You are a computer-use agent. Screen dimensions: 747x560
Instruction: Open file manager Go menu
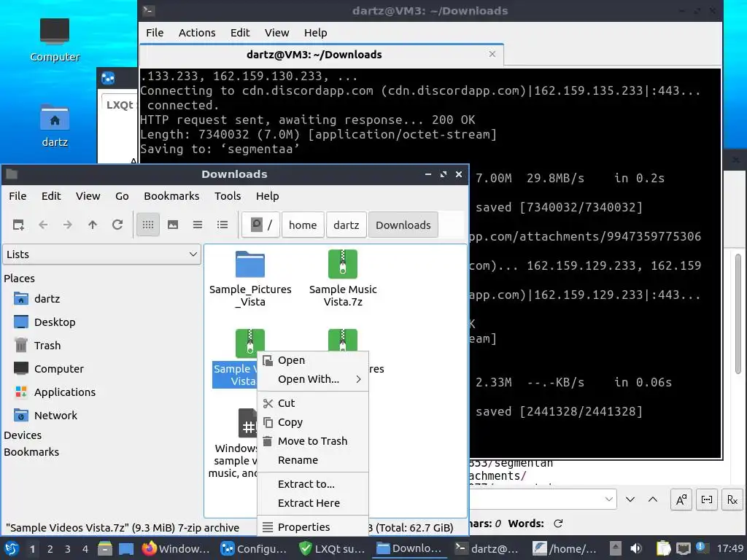tap(122, 196)
